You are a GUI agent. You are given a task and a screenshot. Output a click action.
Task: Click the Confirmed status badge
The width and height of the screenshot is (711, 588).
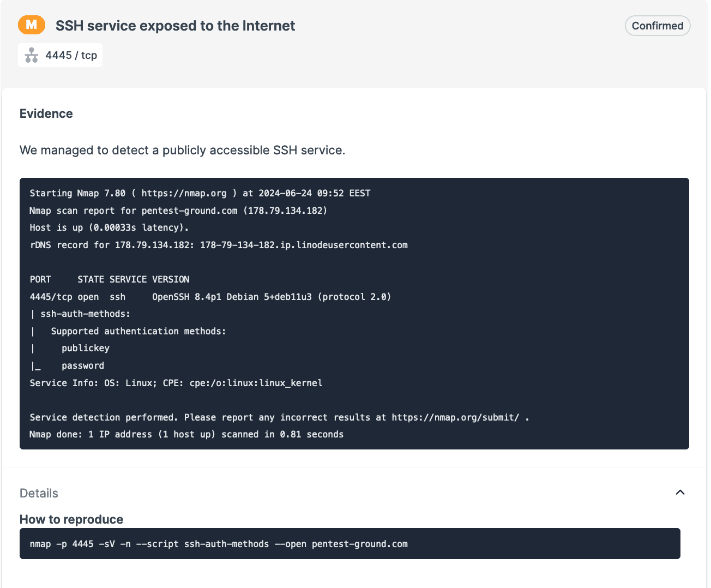click(657, 26)
